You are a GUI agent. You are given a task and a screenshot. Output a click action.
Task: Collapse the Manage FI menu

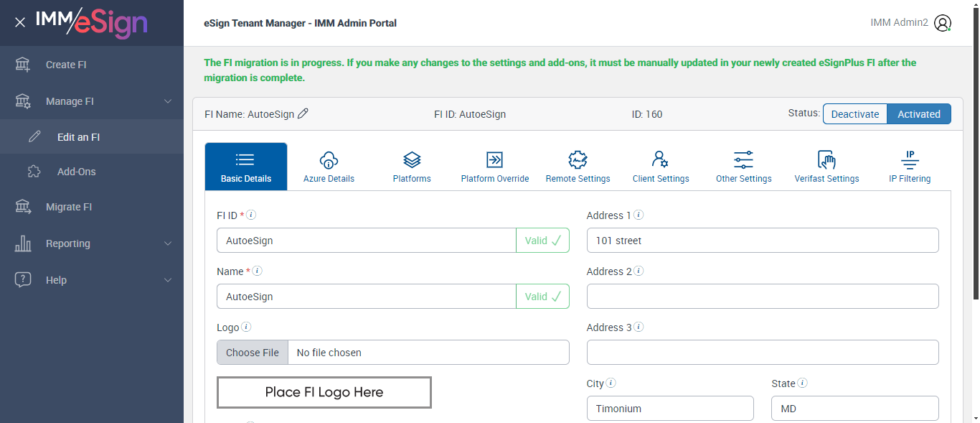(167, 101)
